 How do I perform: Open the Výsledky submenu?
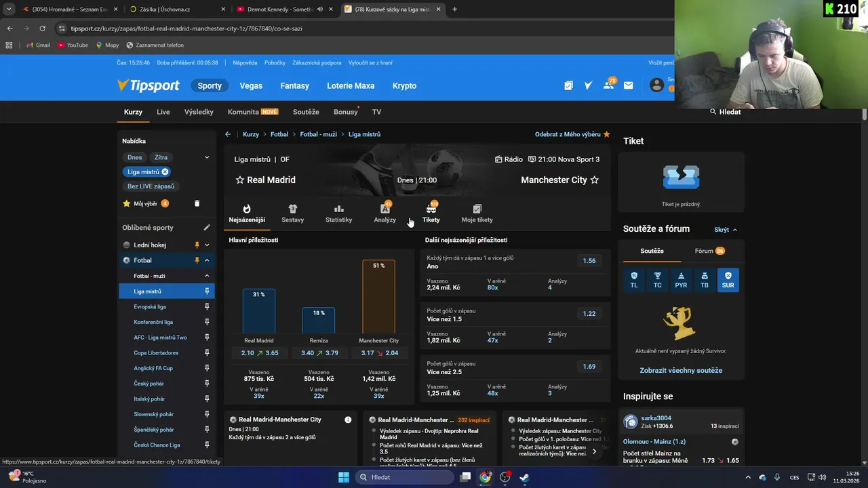click(199, 112)
